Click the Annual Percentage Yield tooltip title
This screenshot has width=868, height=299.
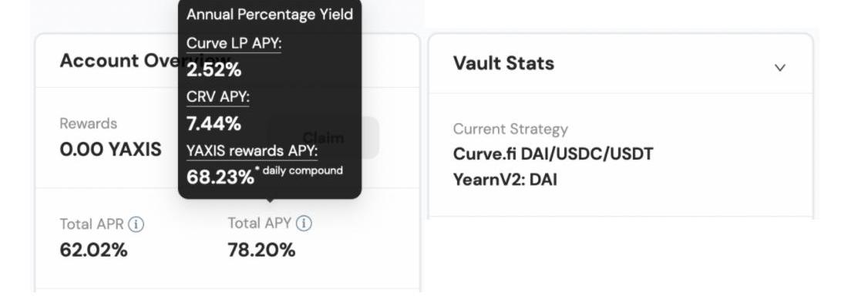click(x=270, y=15)
